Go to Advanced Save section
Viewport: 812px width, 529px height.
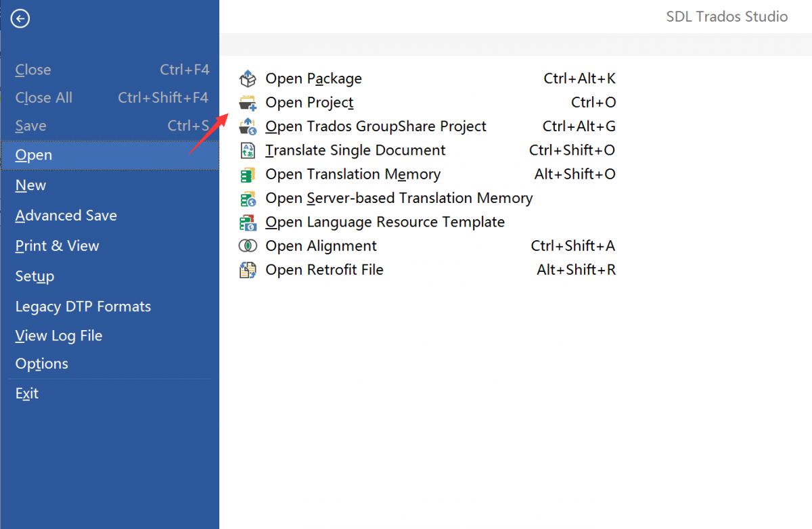pyautogui.click(x=66, y=216)
